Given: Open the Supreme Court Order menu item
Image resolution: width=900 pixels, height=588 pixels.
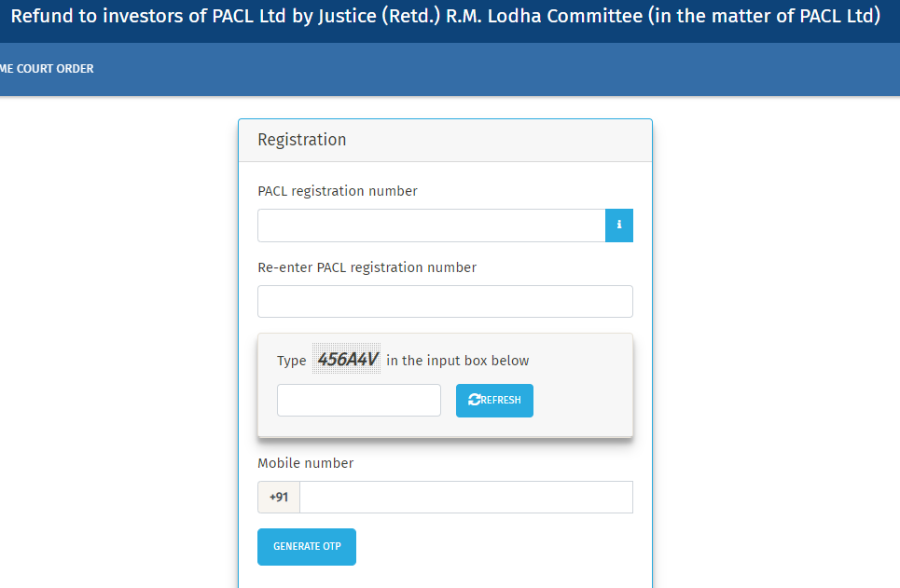Looking at the screenshot, I should [x=47, y=69].
